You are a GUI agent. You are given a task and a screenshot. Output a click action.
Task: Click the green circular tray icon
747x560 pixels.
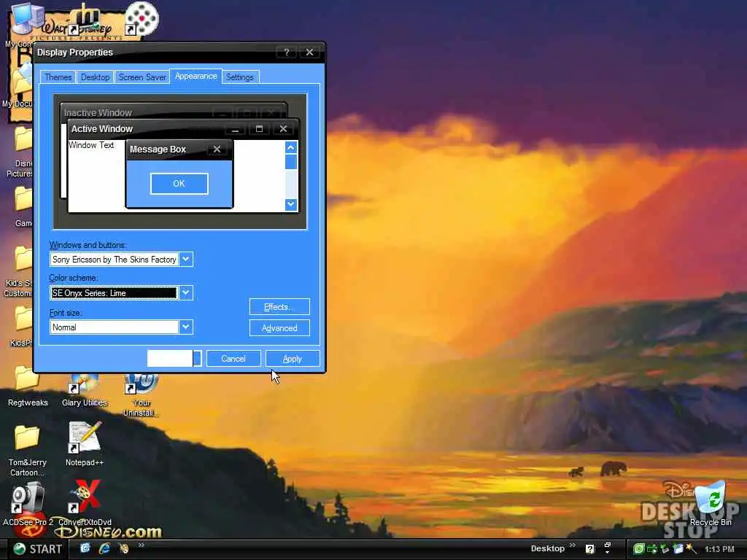pos(639,549)
